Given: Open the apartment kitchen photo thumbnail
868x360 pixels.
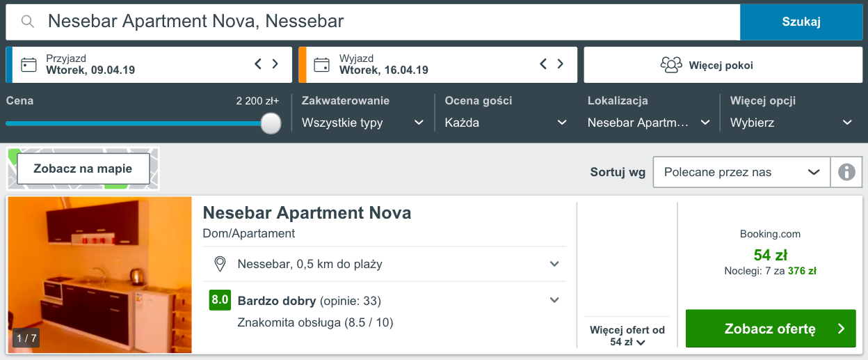Looking at the screenshot, I should click(x=99, y=275).
